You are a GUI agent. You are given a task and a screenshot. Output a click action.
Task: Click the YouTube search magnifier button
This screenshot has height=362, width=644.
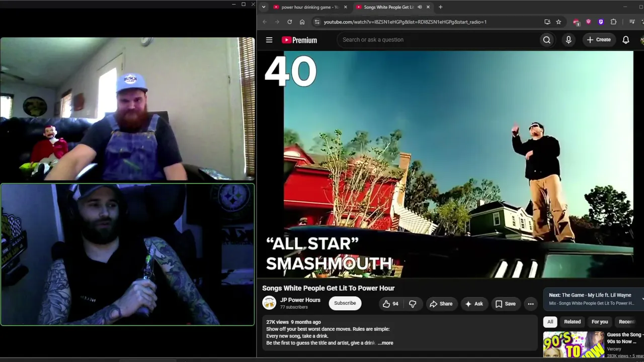coord(546,40)
